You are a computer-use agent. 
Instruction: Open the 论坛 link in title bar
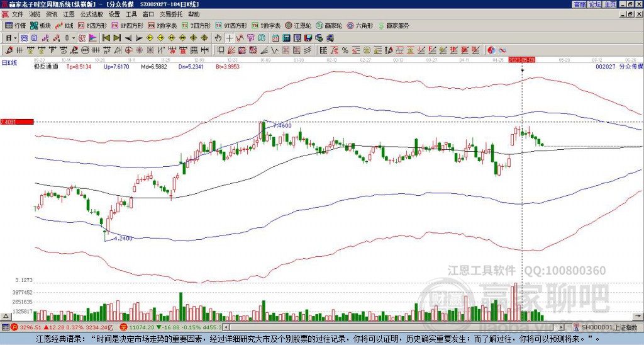(x=594, y=4)
